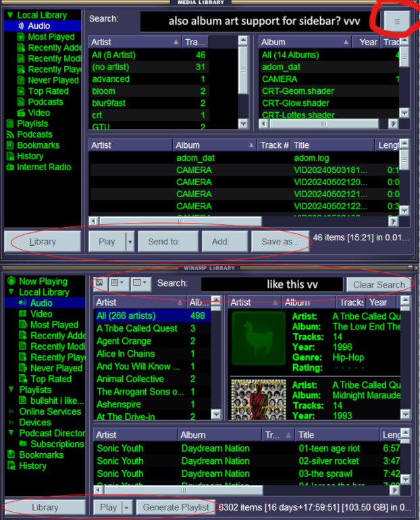
Task: Sort by Title header in Winamp Library track list
Action: tap(337, 435)
